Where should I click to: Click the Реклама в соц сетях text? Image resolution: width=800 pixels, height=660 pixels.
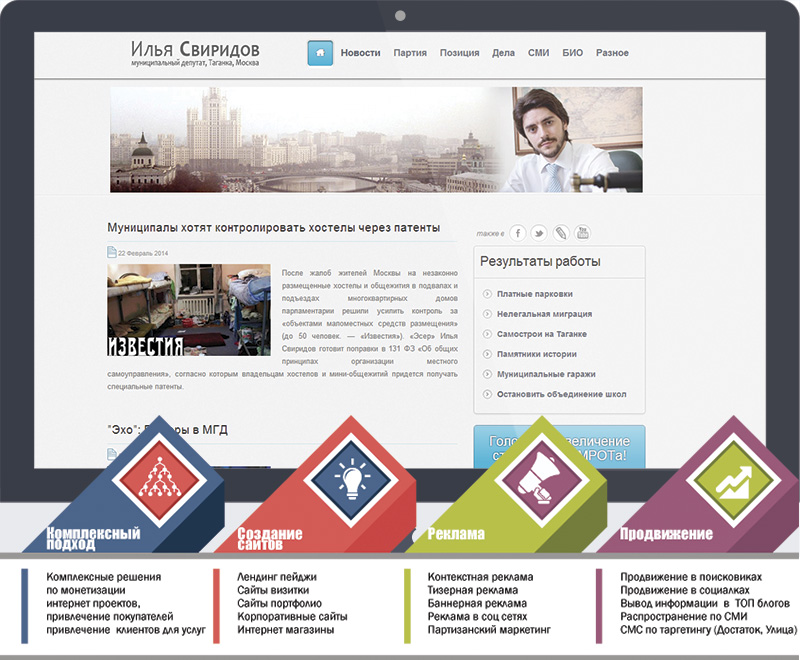(x=478, y=617)
